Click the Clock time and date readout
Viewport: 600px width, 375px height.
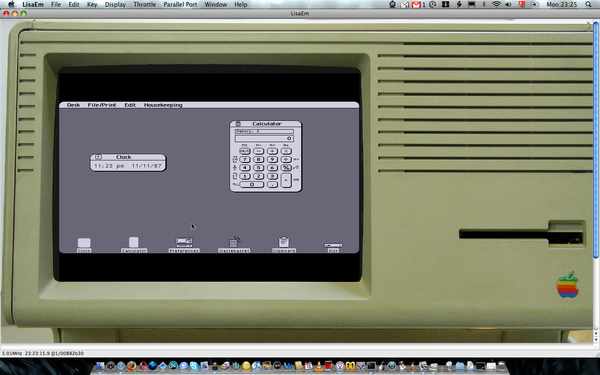[x=128, y=166]
